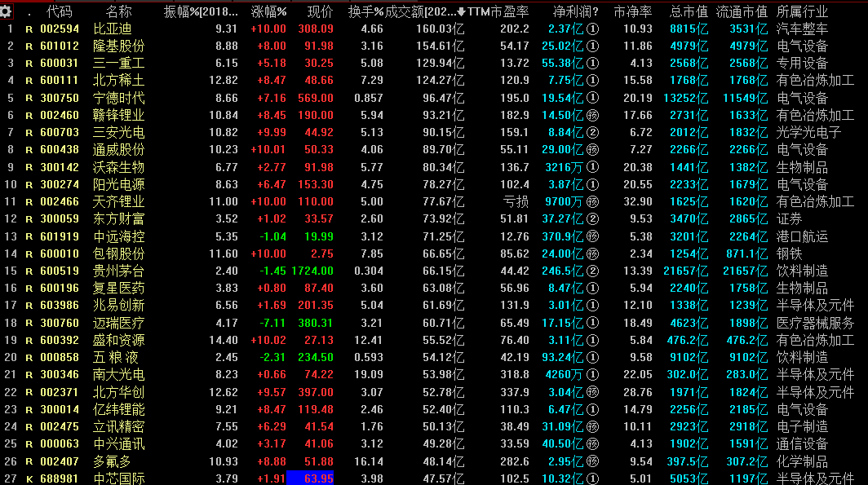This screenshot has width=868, height=485.
Task: Click the -7.11 change in the 迈瑞医疗 row
Action: [x=273, y=323]
